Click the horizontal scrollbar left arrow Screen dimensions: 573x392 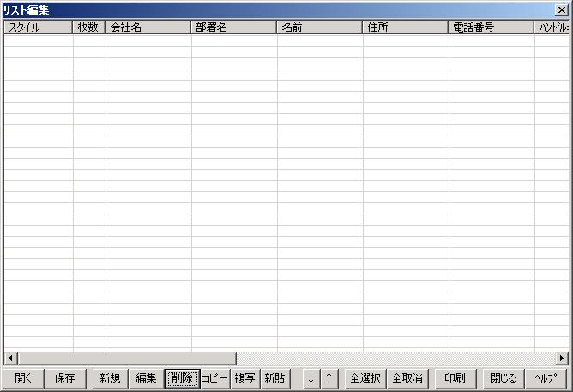coord(10,358)
